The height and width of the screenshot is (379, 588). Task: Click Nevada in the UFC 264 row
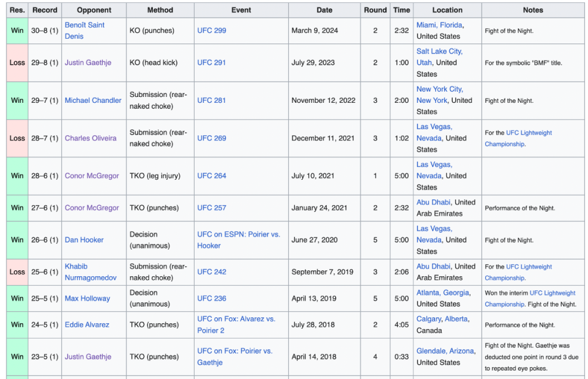click(x=429, y=176)
